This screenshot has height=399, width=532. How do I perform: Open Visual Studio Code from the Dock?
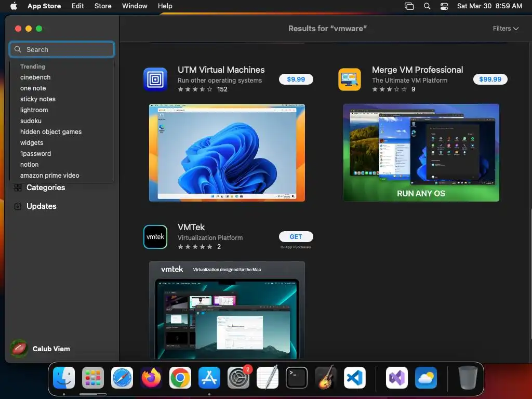[x=355, y=378]
